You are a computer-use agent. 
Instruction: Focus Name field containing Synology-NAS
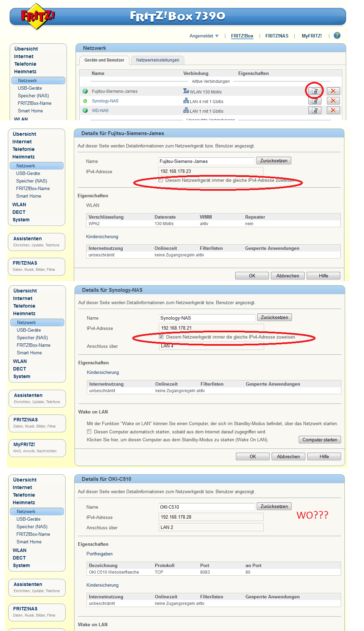207,318
